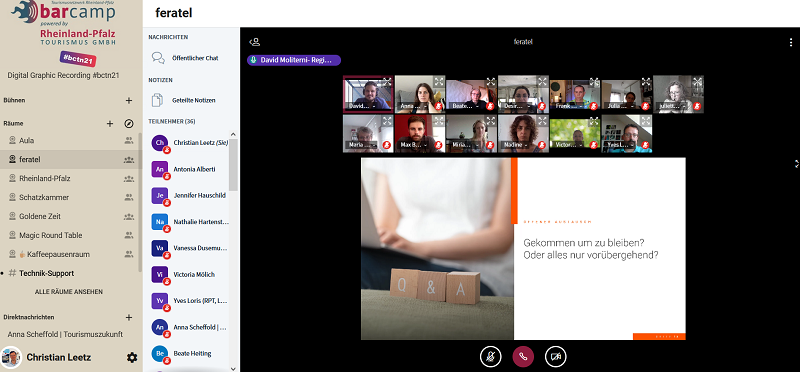Open the settings gear next to Christian Leetz
The image size is (800, 372).
coord(132,358)
